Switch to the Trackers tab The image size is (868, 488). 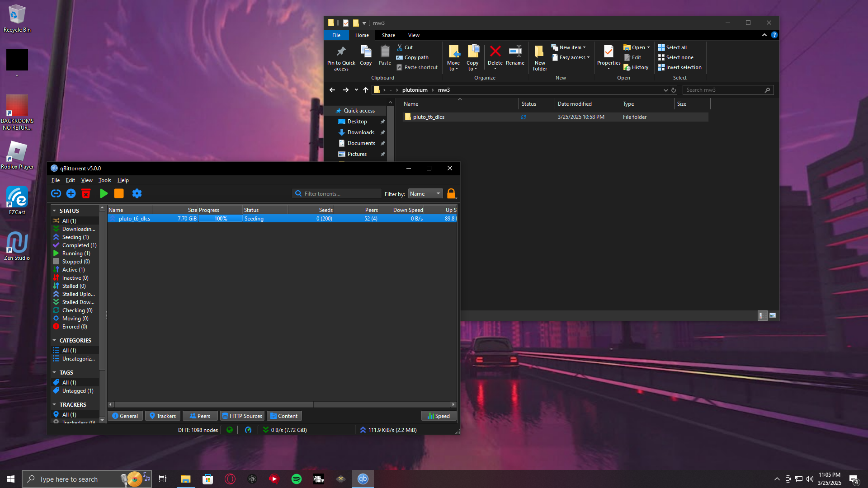(x=163, y=416)
